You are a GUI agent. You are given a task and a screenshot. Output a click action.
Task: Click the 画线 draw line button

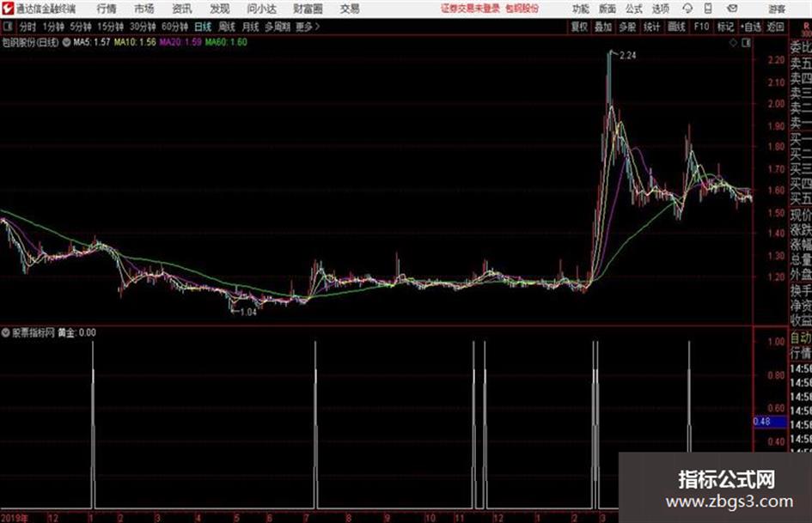676,27
